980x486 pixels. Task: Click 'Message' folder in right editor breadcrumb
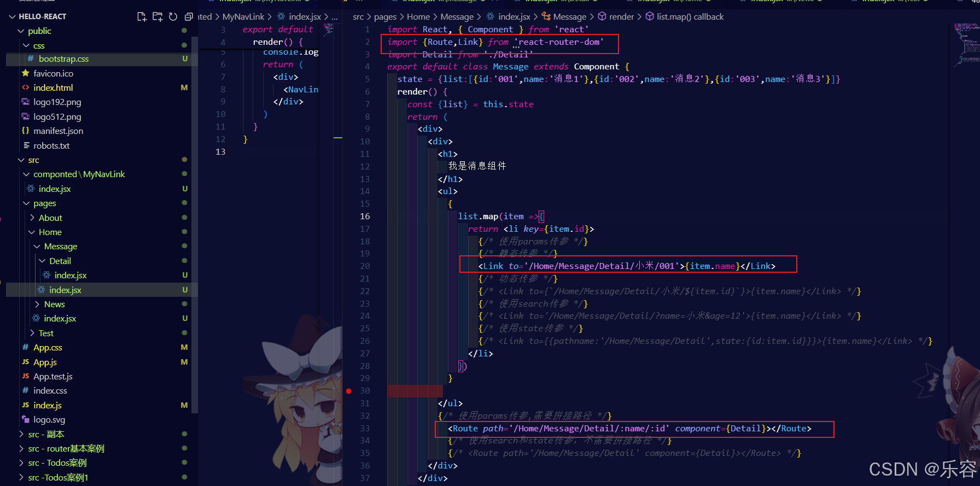click(x=457, y=17)
